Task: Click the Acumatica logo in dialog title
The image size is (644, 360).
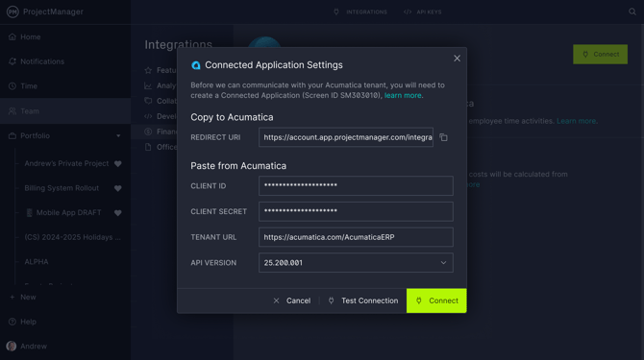Action: click(x=196, y=65)
